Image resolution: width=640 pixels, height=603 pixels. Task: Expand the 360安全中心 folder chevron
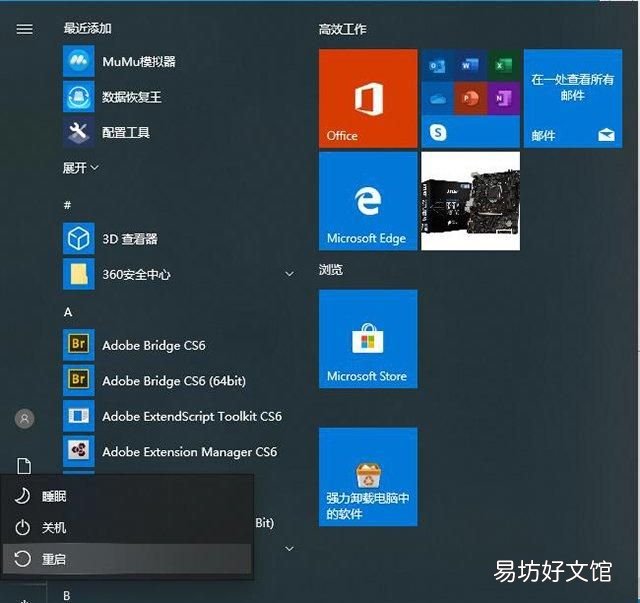click(289, 274)
